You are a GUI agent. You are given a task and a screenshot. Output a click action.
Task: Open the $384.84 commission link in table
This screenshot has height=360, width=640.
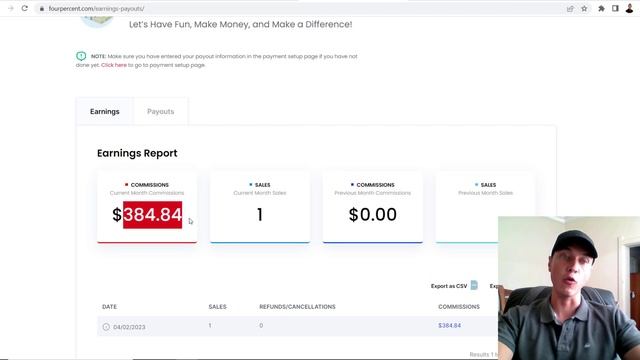pos(449,325)
